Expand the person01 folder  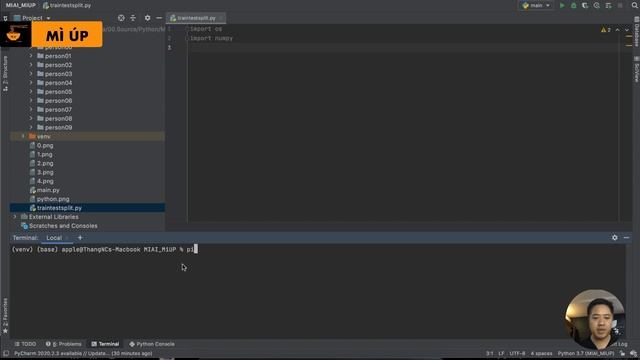31,56
